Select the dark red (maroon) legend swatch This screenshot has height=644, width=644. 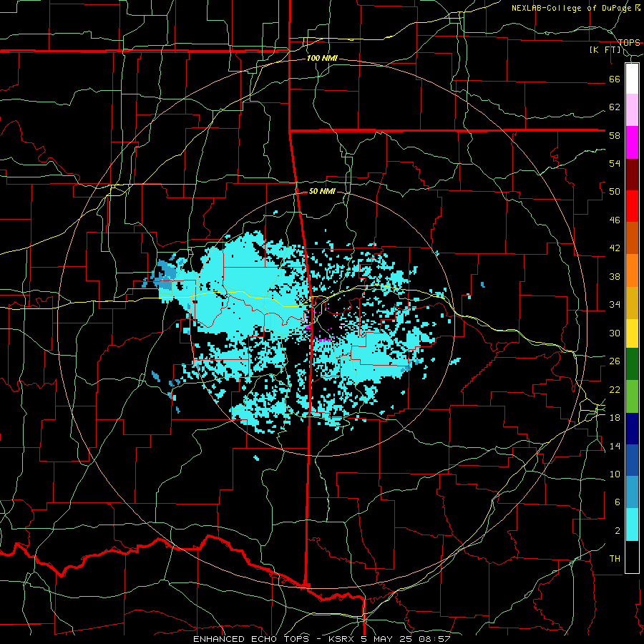point(632,174)
